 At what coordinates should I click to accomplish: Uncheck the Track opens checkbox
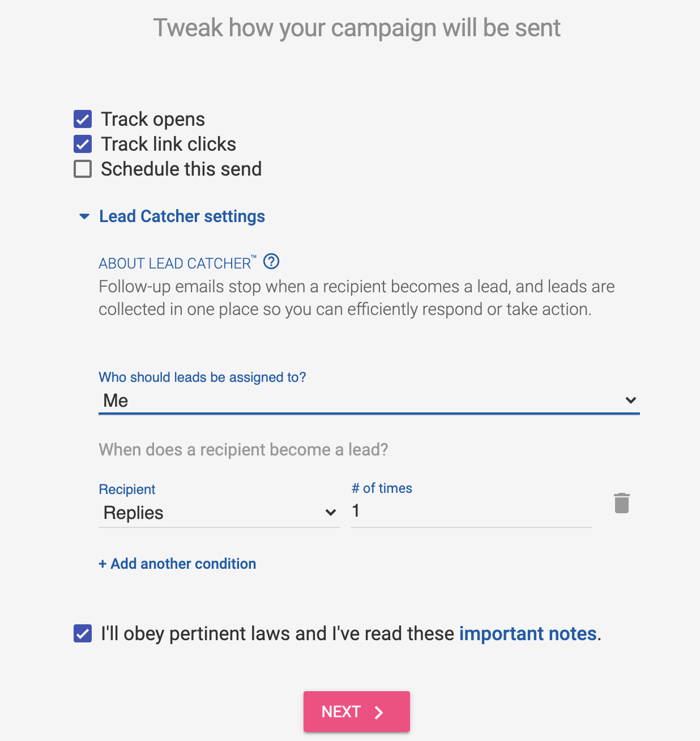click(x=83, y=120)
